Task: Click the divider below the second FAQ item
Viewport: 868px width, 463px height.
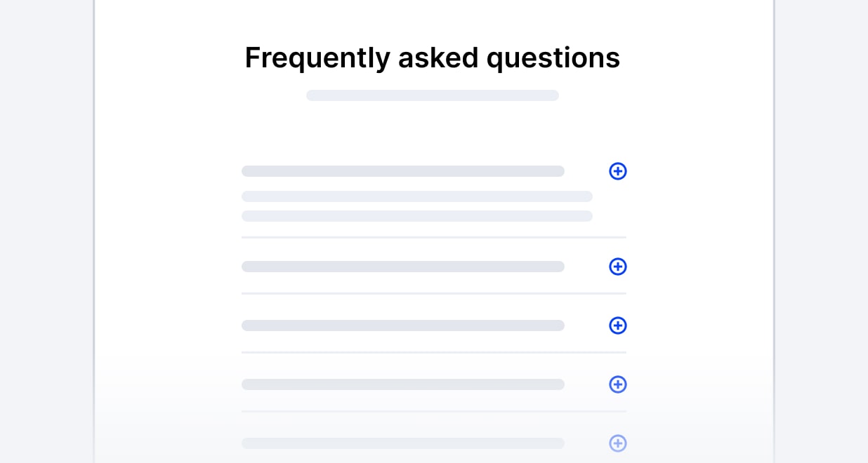Action: pos(434,293)
